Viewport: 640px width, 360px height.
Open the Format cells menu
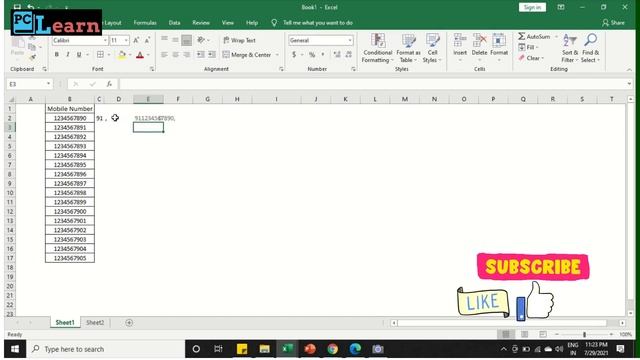coord(499,48)
